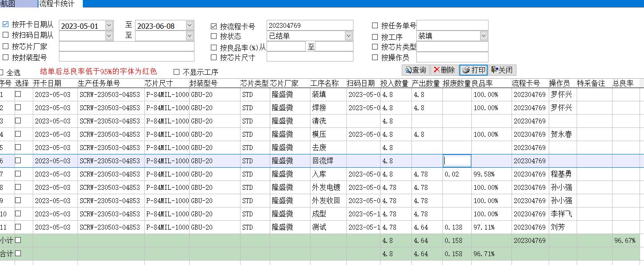Image resolution: width=644 pixels, height=265 pixels.
Task: Select the 流程卡统计 tab
Action: pyautogui.click(x=57, y=4)
